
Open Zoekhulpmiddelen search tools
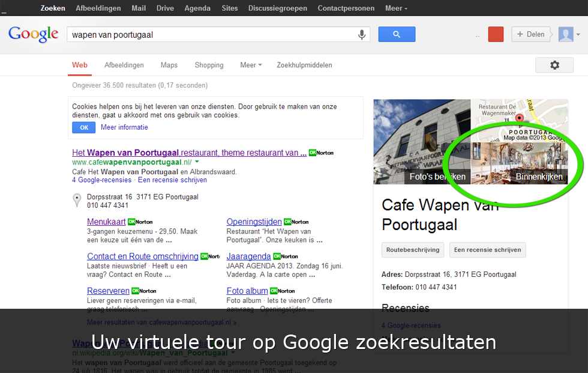click(x=305, y=65)
